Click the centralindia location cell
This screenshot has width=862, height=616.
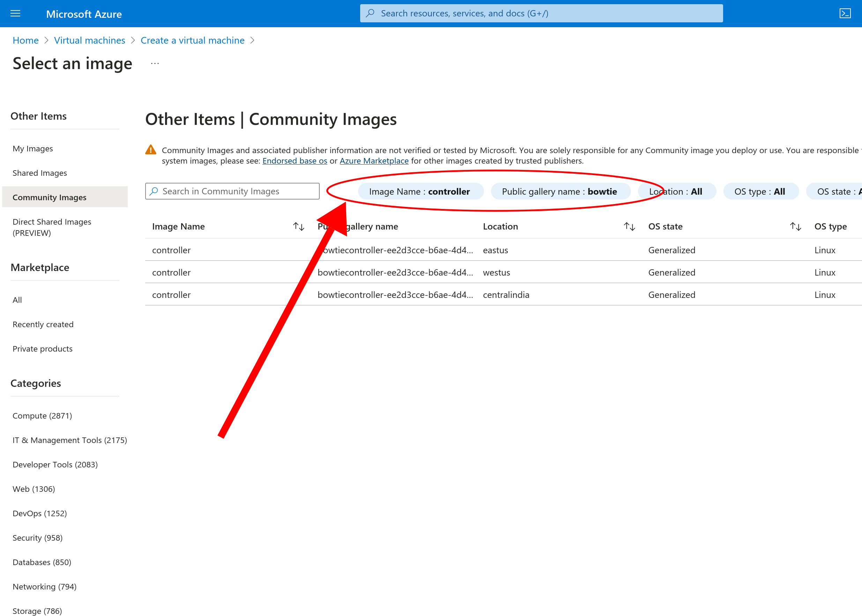click(506, 295)
